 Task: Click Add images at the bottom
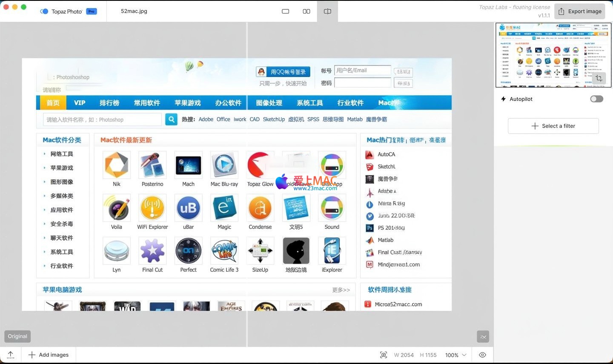[x=49, y=355]
